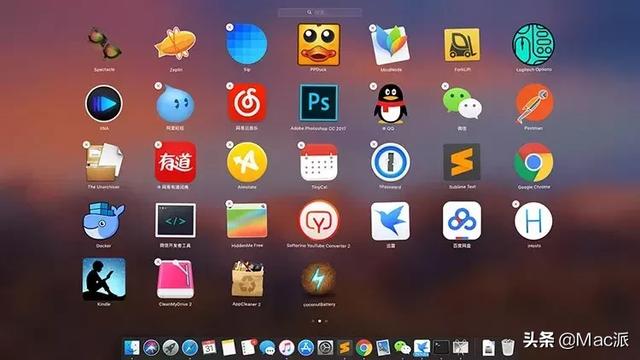Launch the Docker whale app
Screen dimensions: 640x360
(104, 221)
